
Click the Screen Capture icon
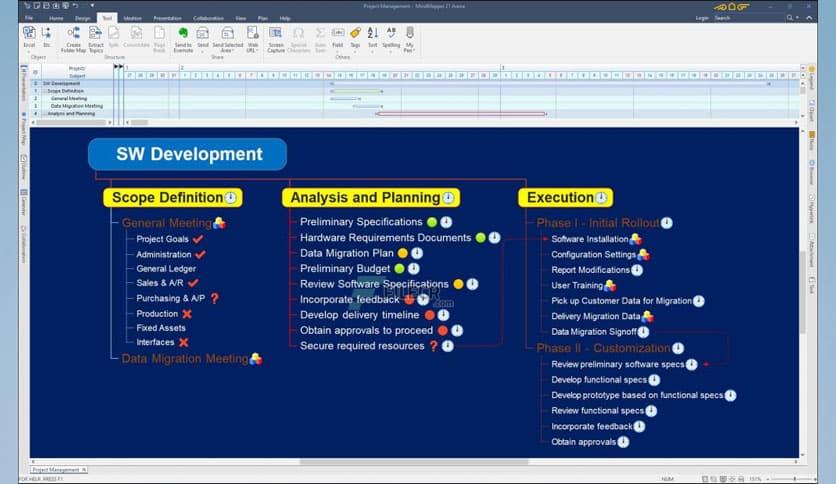(276, 34)
